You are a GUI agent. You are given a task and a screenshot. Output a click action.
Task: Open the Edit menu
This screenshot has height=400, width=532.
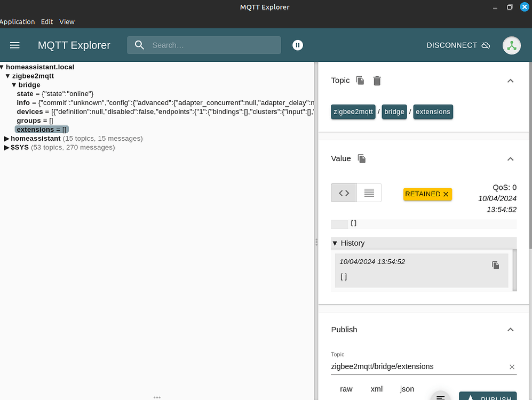pos(47,22)
